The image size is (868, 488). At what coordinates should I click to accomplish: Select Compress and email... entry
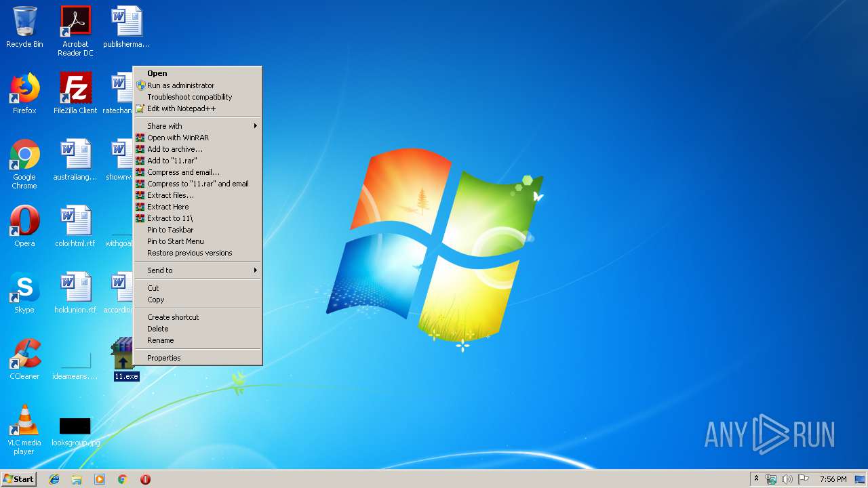tap(197, 172)
